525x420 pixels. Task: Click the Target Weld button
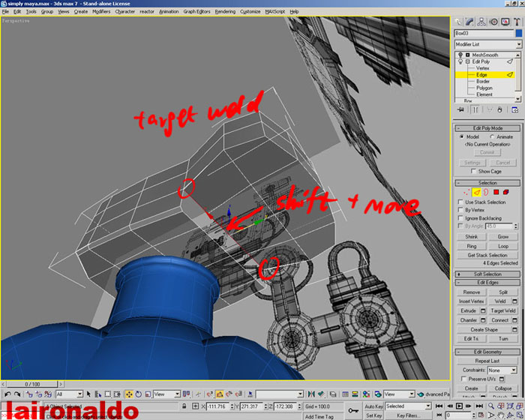(502, 310)
